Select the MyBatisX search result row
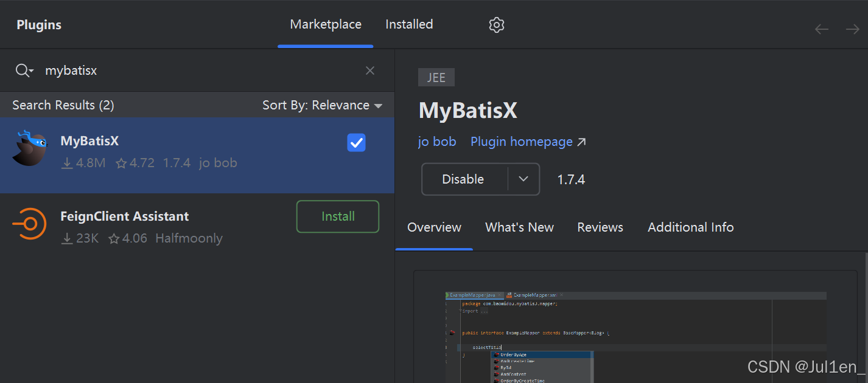Screen dimensions: 868x383 click(x=197, y=155)
